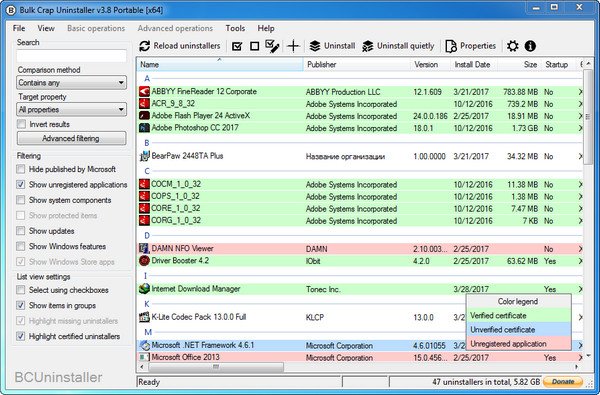Toggle the Invert results checkbox

pyautogui.click(x=21, y=124)
